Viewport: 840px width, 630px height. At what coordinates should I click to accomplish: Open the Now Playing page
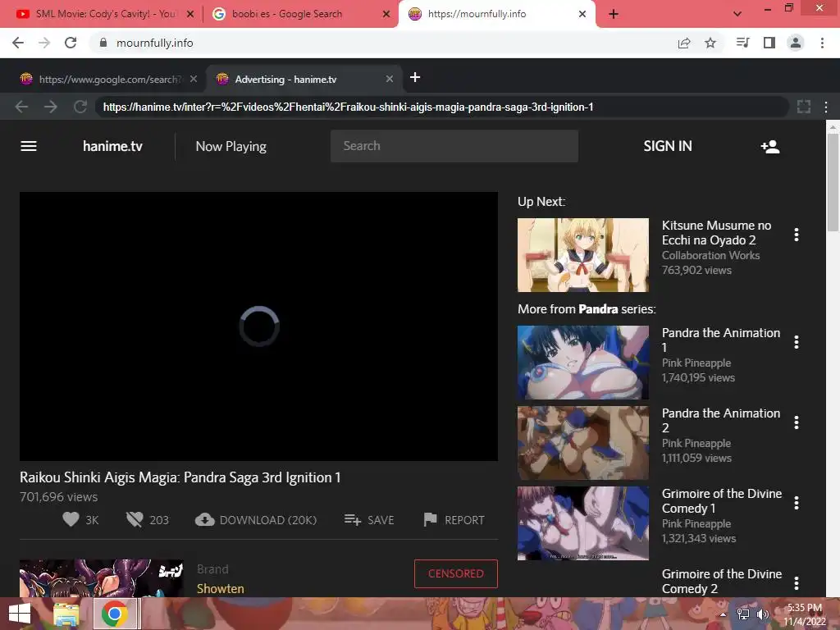pyautogui.click(x=231, y=146)
